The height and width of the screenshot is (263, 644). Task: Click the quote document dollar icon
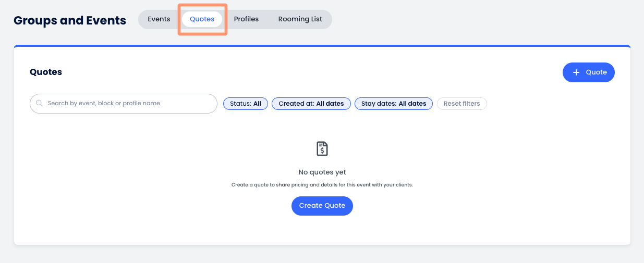click(x=322, y=149)
